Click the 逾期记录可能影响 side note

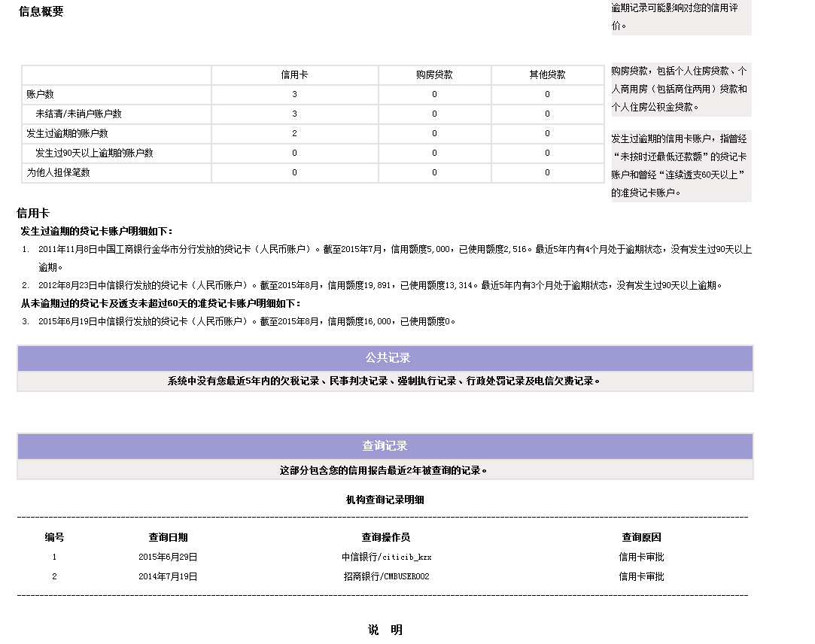[x=681, y=17]
